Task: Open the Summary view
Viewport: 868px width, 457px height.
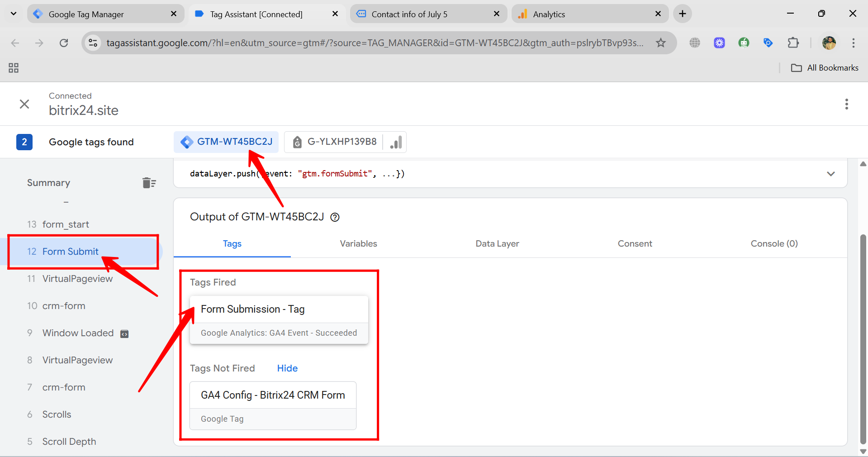Action: tap(48, 183)
